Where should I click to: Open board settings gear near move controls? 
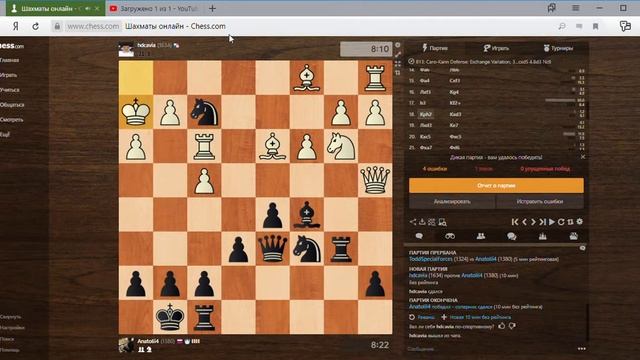pos(580,222)
